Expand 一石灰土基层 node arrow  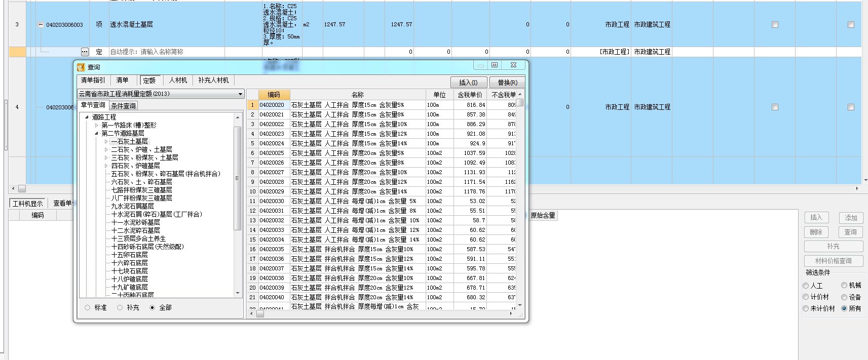[106, 141]
